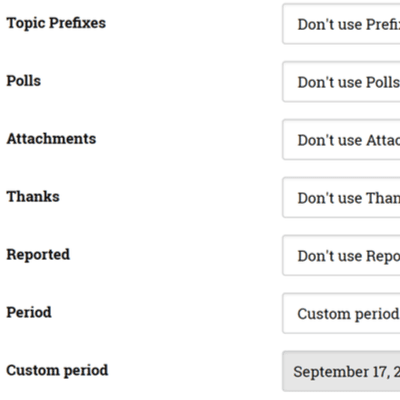
Task: Expand the Attachments dropdown
Action: coord(341,140)
